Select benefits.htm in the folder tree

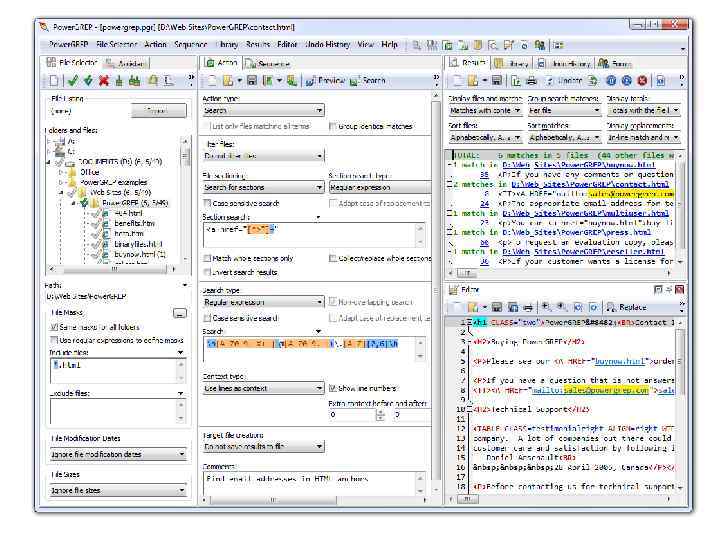[134, 223]
